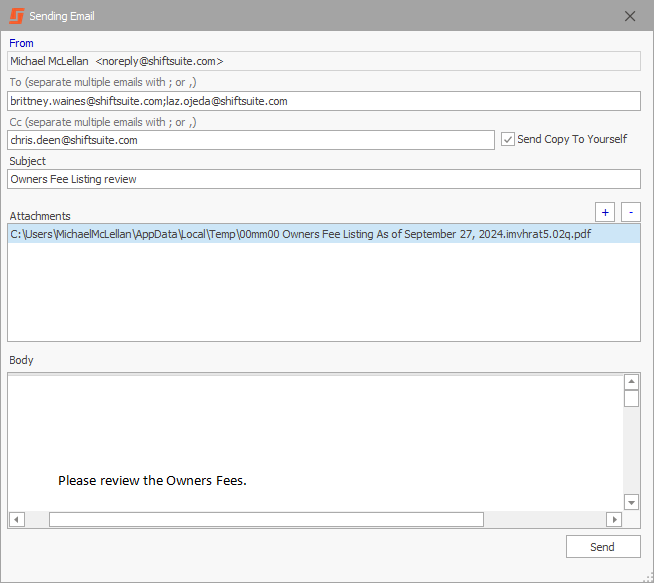The width and height of the screenshot is (654, 583).
Task: Click the body scroll down arrow
Action: 631,502
